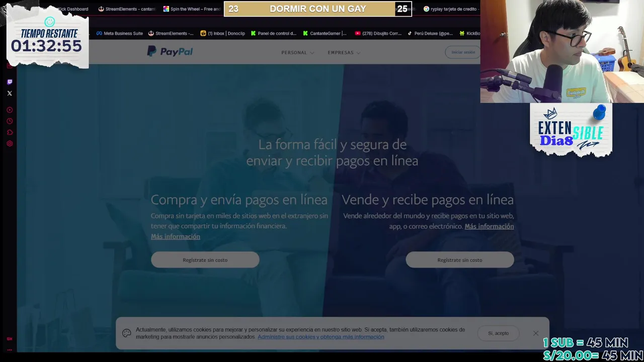Open StreamElements bookmark in bookmarks bar
This screenshot has height=362, width=644.
click(x=171, y=33)
